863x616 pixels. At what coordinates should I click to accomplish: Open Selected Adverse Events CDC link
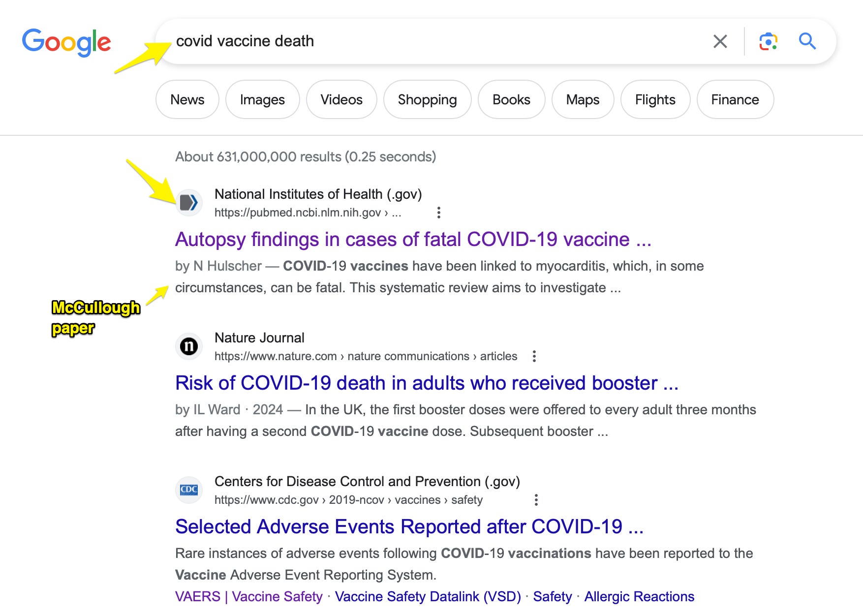(x=409, y=527)
